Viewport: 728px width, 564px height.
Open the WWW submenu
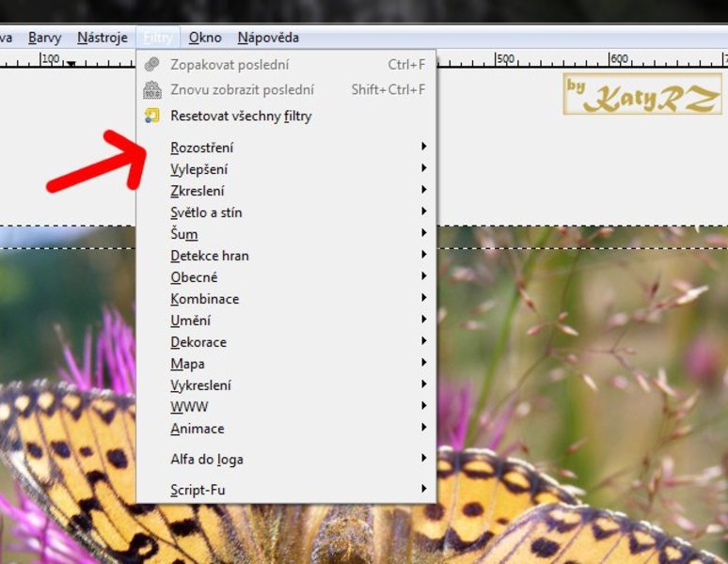(x=286, y=407)
